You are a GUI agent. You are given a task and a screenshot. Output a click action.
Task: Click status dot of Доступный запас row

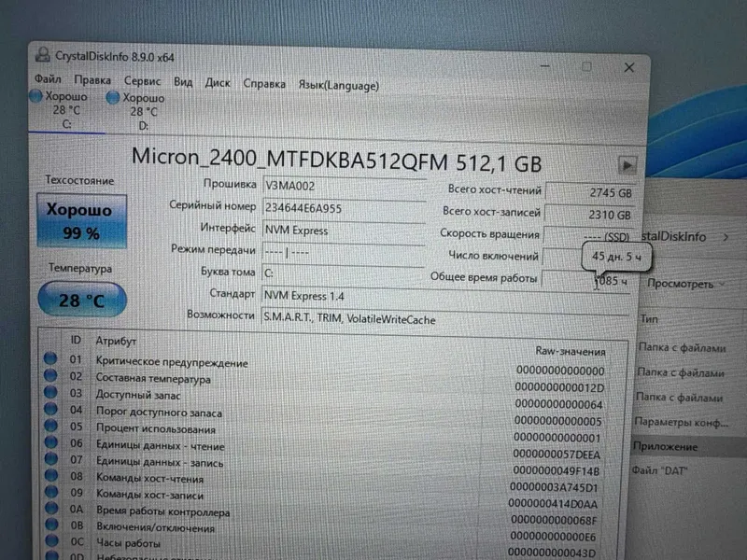(x=50, y=391)
